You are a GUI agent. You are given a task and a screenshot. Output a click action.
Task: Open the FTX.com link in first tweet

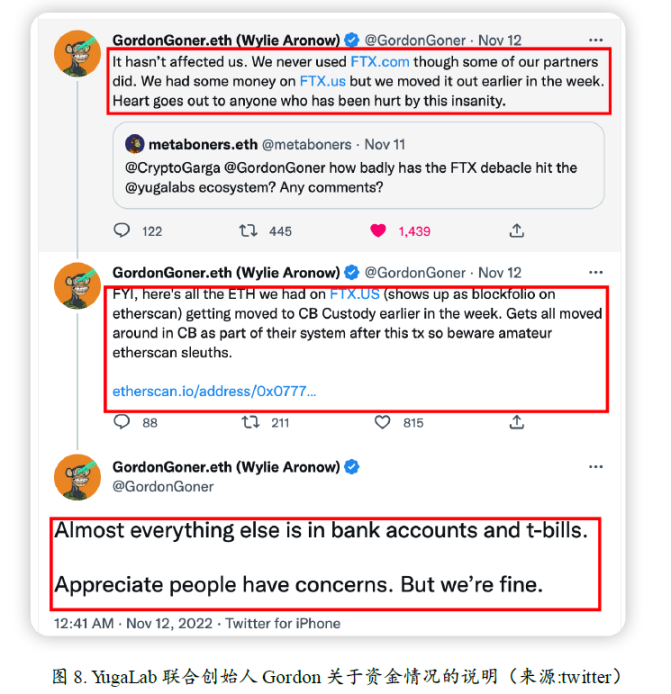pyautogui.click(x=380, y=62)
